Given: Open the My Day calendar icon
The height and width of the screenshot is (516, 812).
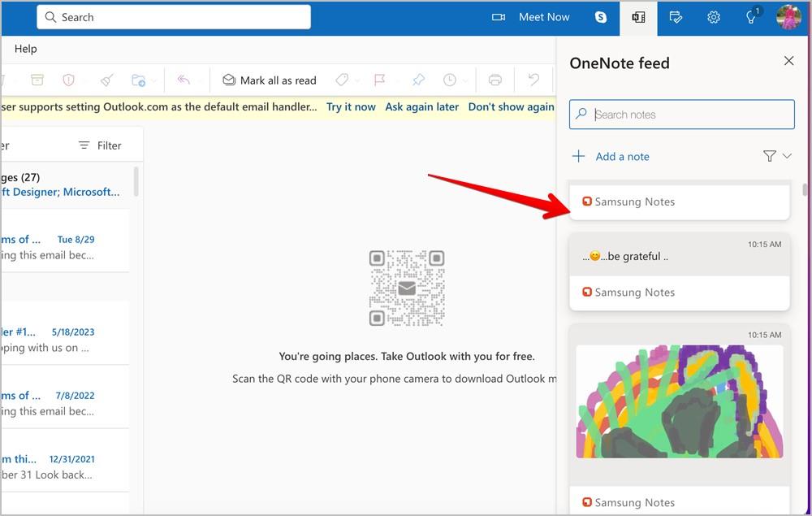Looking at the screenshot, I should tap(676, 18).
